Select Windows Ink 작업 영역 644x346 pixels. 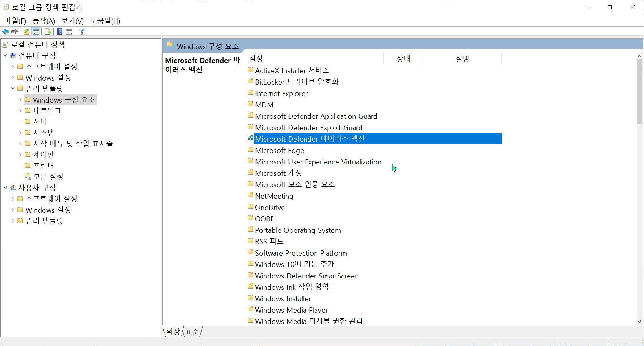click(292, 287)
